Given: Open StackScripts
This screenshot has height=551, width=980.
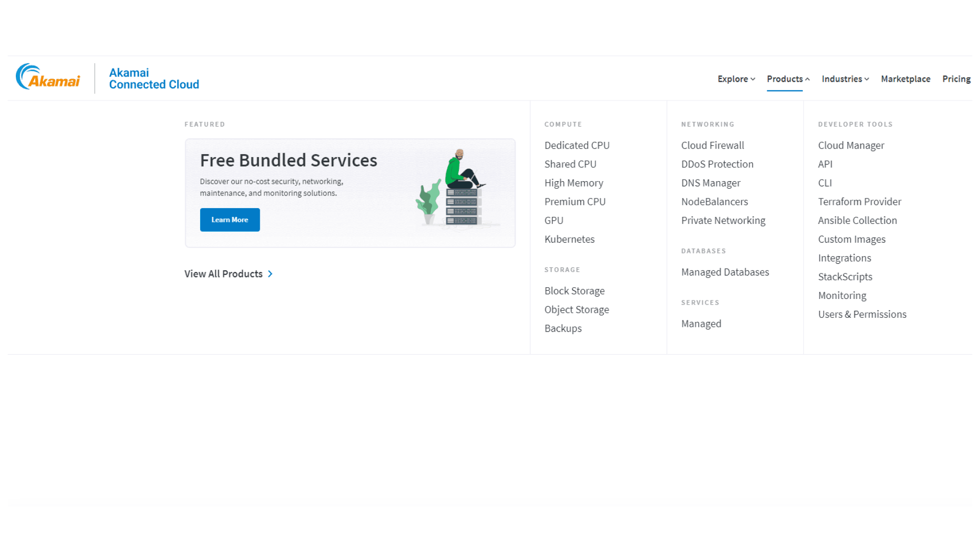Looking at the screenshot, I should (845, 277).
